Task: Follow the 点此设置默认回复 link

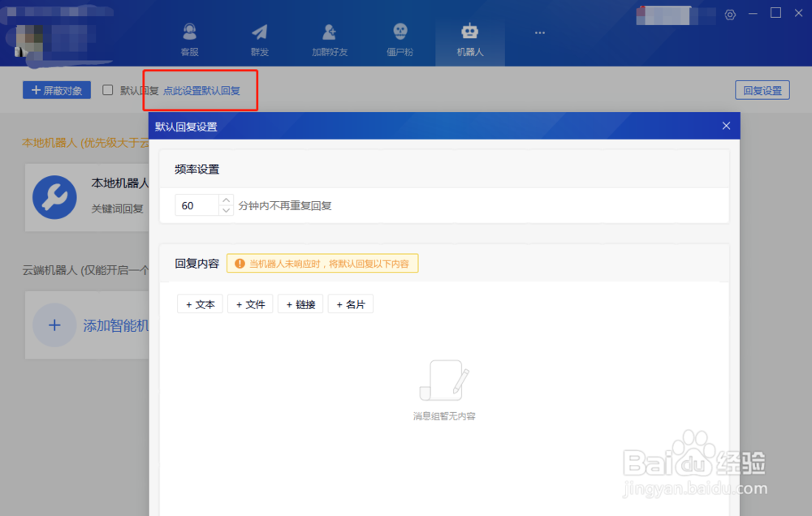Action: pyautogui.click(x=200, y=90)
